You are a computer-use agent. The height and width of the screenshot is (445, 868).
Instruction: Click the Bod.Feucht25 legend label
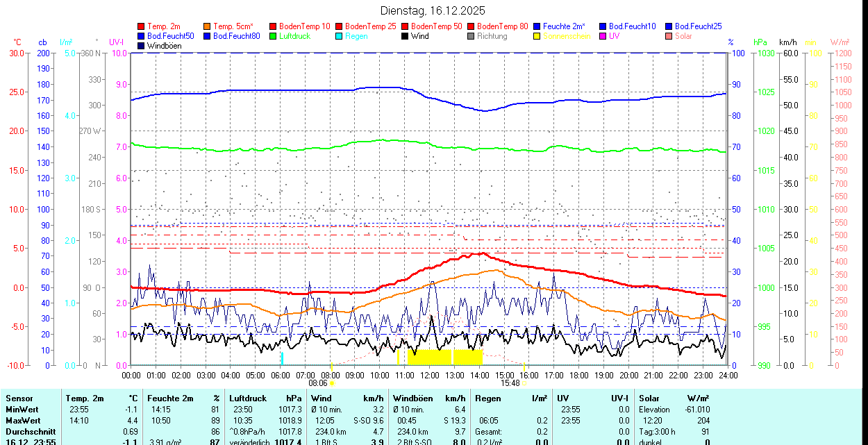(698, 26)
